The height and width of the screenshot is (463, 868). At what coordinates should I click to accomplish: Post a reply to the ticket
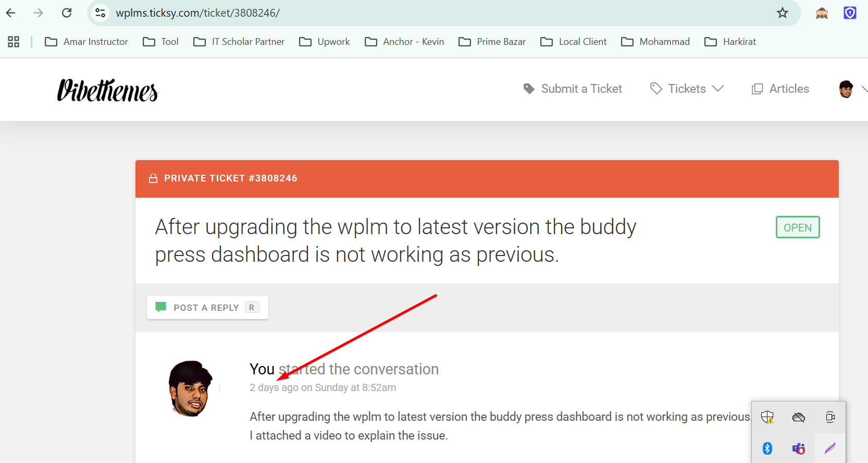pyautogui.click(x=207, y=308)
